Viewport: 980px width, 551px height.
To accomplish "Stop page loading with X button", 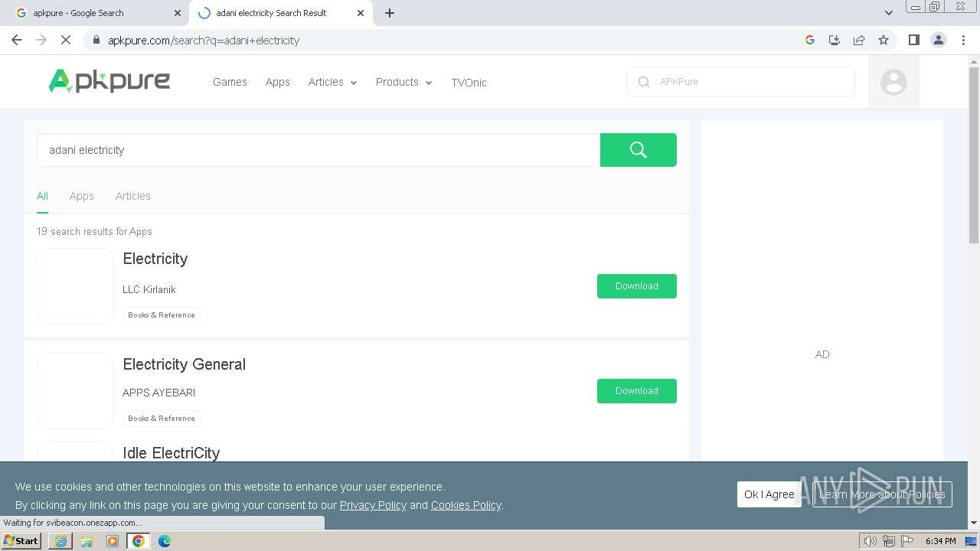I will [66, 40].
